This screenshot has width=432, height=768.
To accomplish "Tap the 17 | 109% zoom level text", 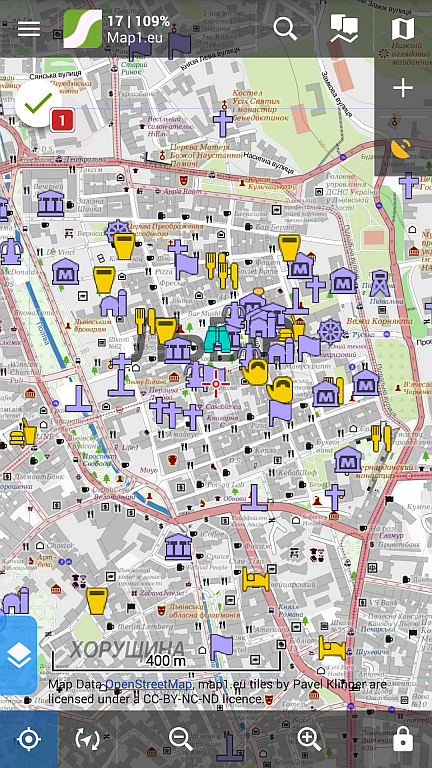I will [139, 21].
